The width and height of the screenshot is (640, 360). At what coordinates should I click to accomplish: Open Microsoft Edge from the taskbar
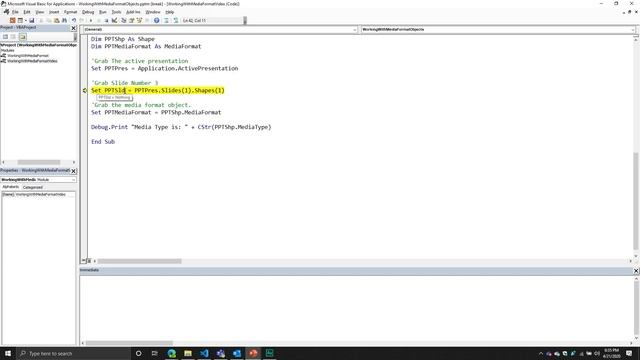click(171, 353)
